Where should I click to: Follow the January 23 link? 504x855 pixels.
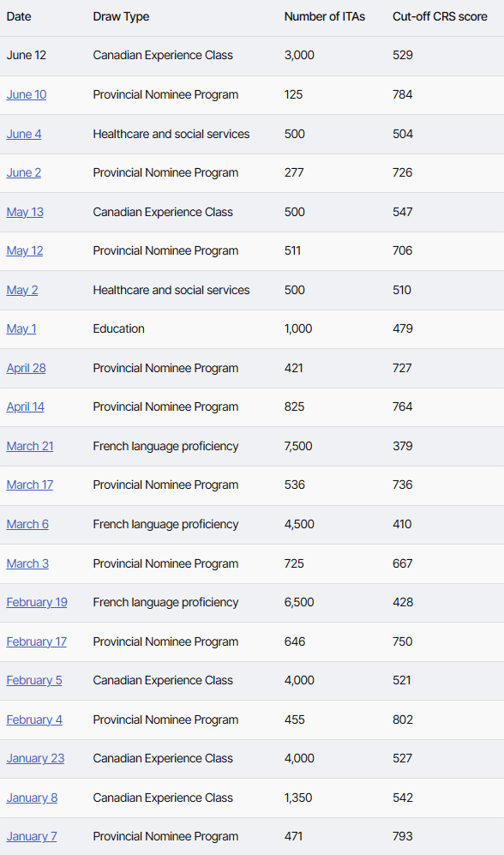(x=35, y=758)
